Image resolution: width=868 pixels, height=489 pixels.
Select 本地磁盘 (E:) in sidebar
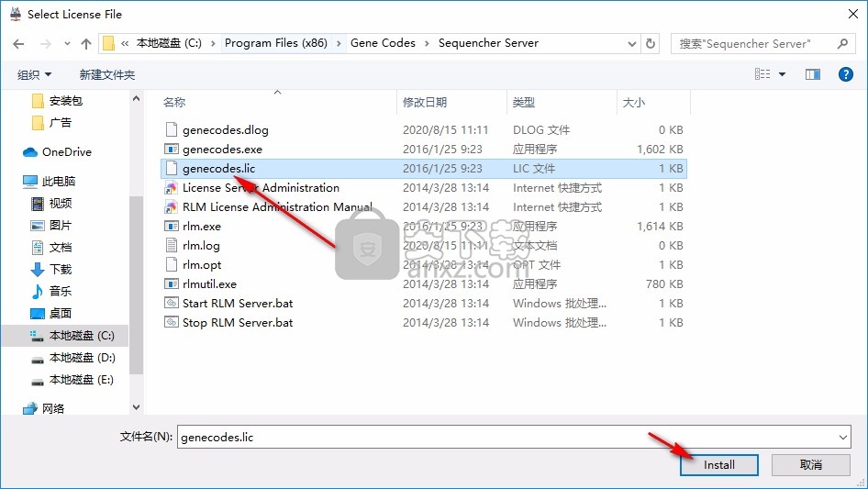pyautogui.click(x=82, y=380)
